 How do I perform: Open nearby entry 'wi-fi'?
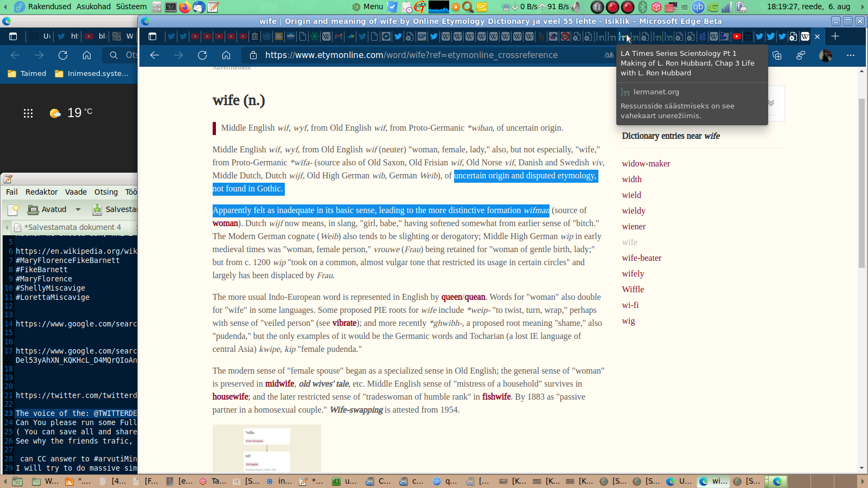(x=630, y=305)
